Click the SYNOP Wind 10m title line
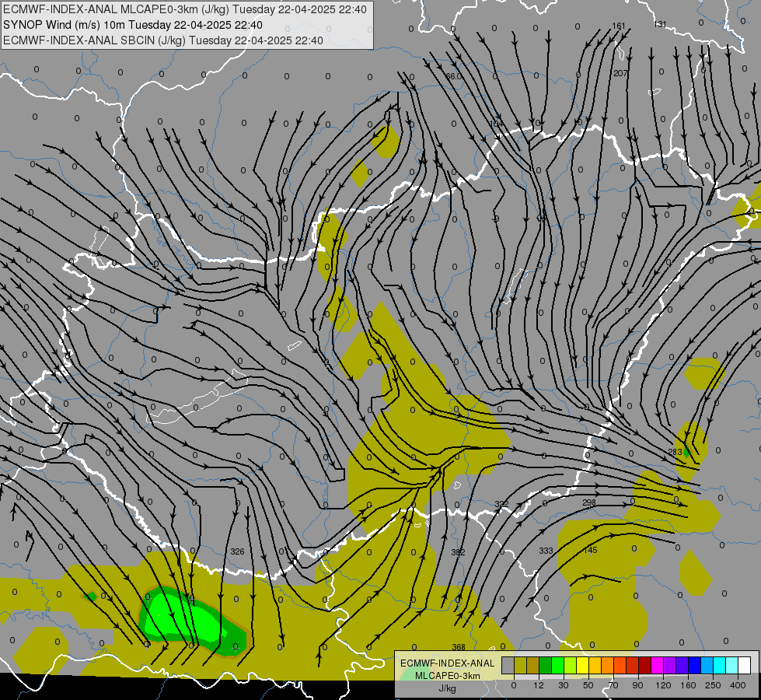This screenshot has width=761, height=700. (132, 25)
